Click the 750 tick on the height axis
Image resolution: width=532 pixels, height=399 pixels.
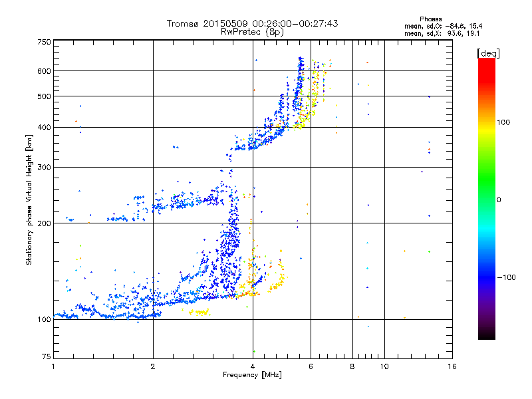[x=44, y=42]
